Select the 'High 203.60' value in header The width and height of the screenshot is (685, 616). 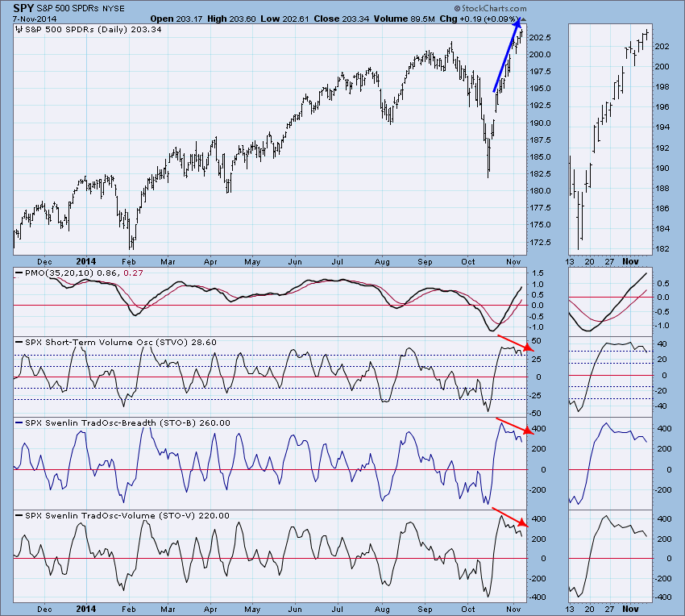[231, 19]
